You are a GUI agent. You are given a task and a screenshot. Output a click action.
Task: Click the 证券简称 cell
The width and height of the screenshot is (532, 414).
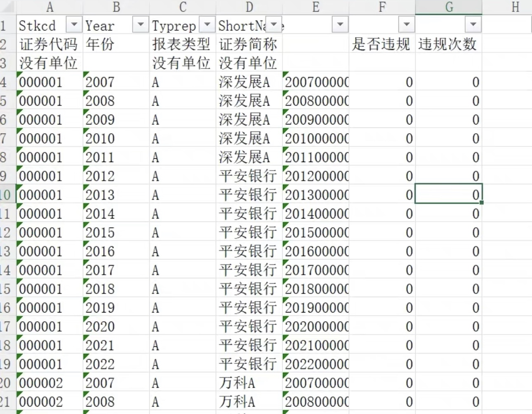tap(249, 44)
